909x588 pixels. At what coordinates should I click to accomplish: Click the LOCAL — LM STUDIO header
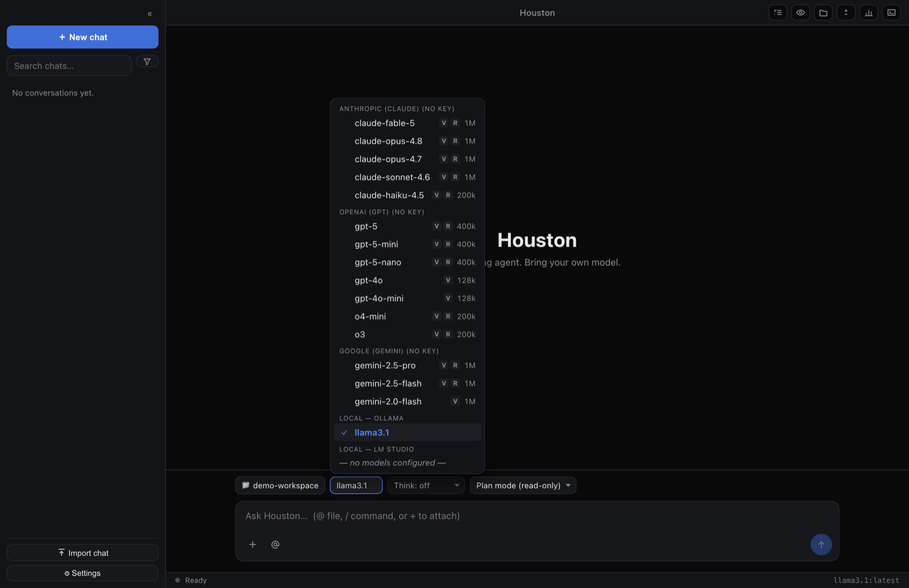pyautogui.click(x=377, y=449)
